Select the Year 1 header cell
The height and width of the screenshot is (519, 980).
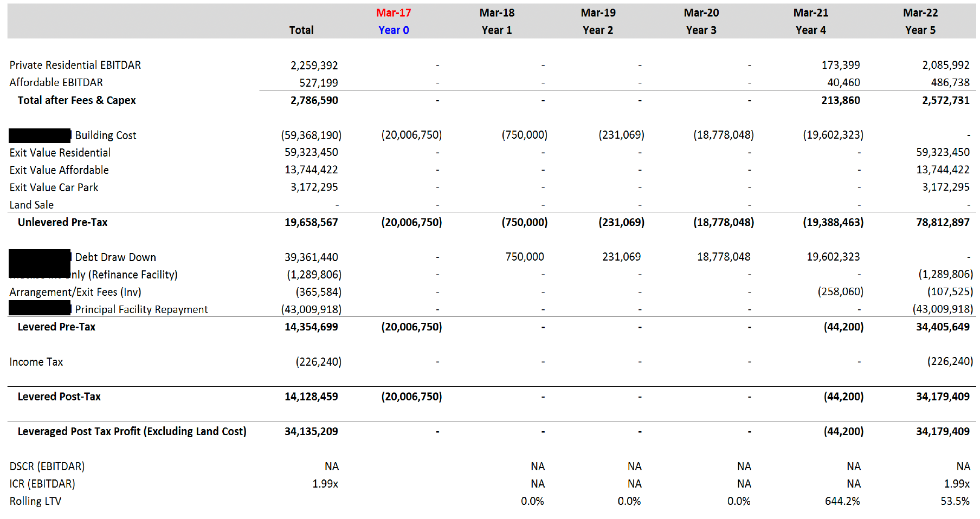click(497, 30)
